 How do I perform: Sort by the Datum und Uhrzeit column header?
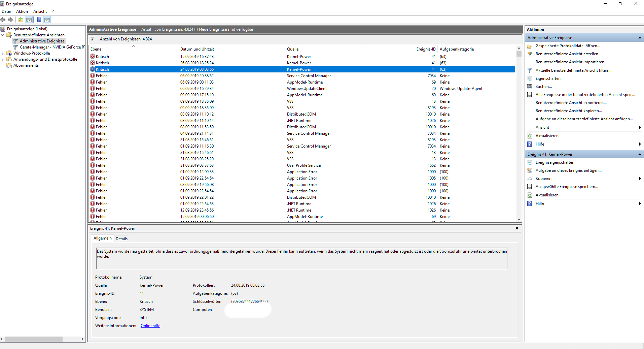[x=231, y=49]
